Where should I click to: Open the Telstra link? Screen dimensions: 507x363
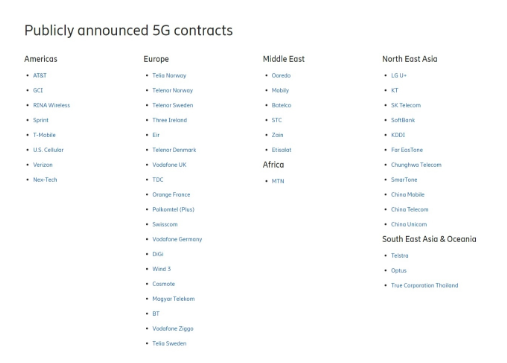tap(400, 256)
